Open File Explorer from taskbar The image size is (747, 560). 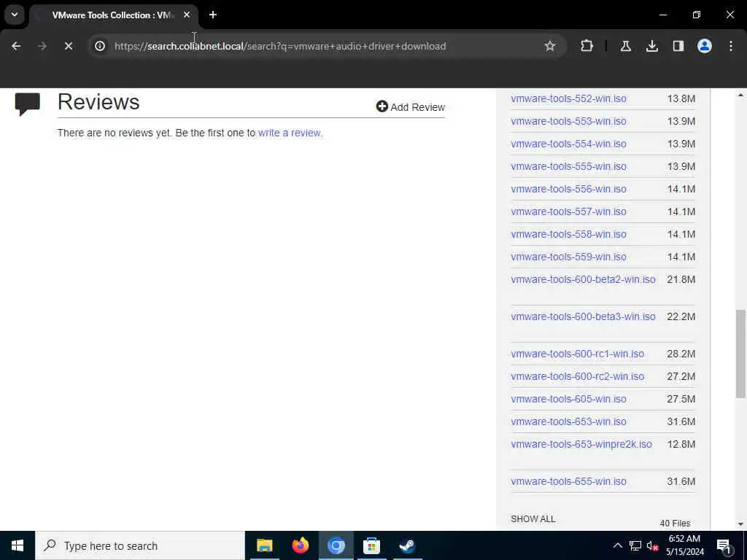point(264,545)
